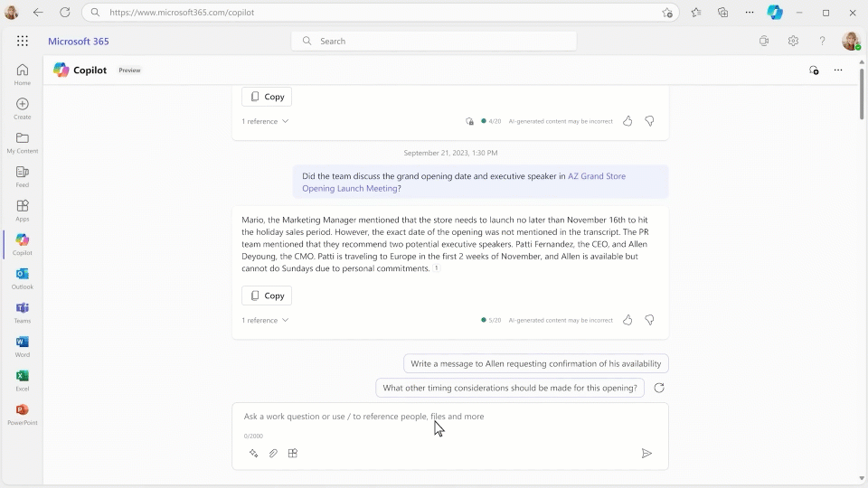Select Copilot in the sidebar
This screenshot has height=488, width=868.
[x=22, y=245]
